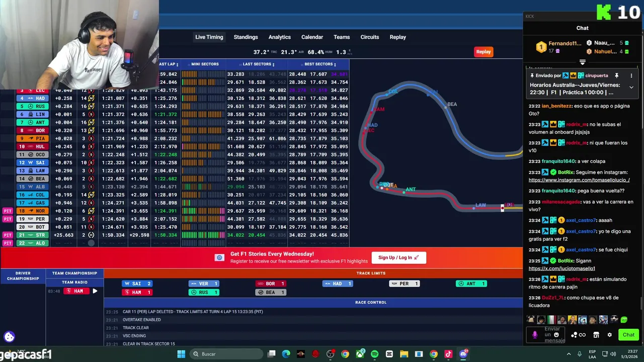Image resolution: width=644 pixels, height=362 pixels.
Task: Open the Live Timing tab
Action: (209, 37)
